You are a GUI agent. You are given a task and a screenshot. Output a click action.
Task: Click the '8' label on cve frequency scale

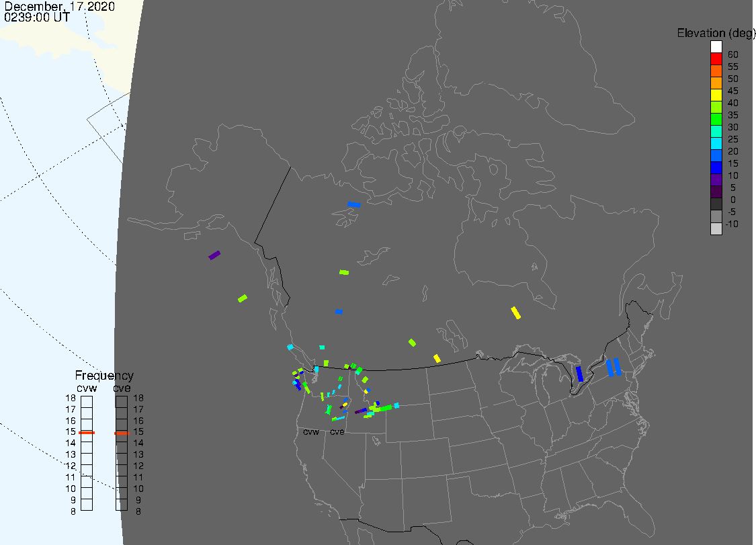point(138,511)
